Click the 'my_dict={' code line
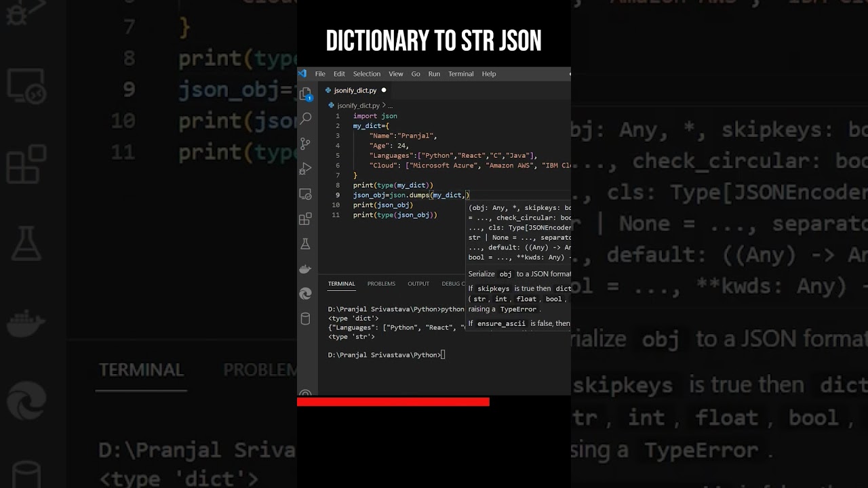This screenshot has height=488, width=868. pyautogui.click(x=371, y=126)
